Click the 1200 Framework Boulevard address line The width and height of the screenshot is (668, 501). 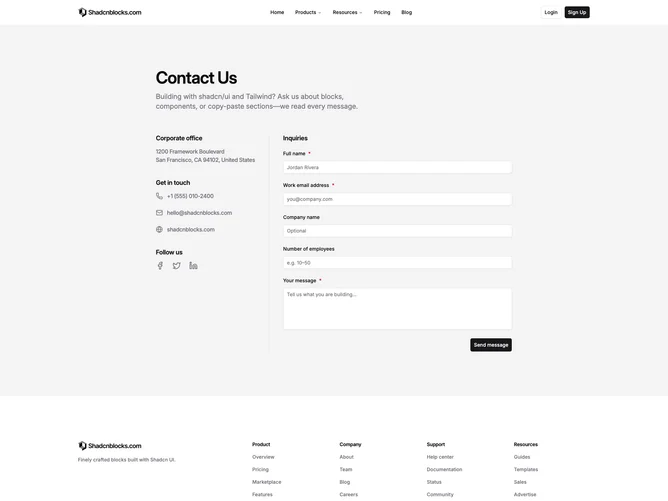(190, 151)
